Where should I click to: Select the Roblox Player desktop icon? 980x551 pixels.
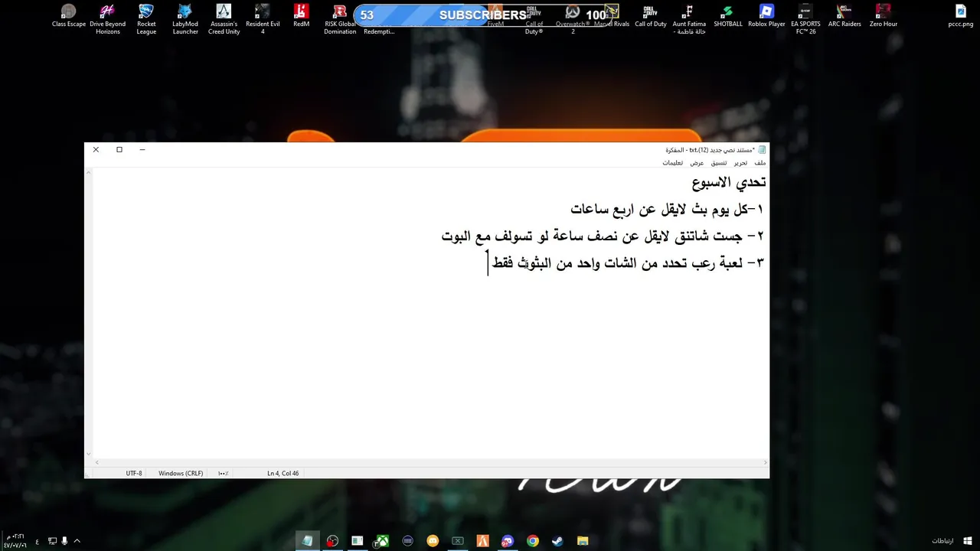(x=766, y=16)
